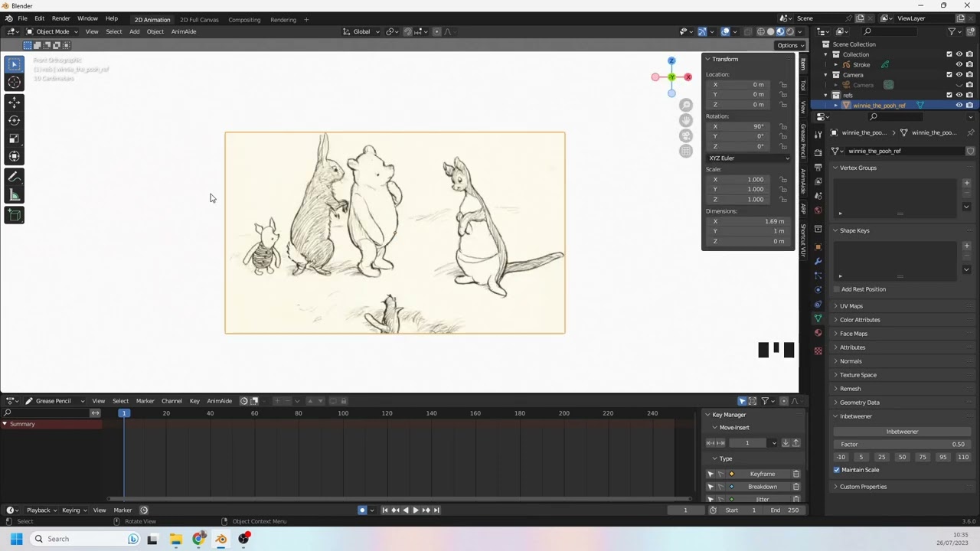Add a new vertex group with plus
The width and height of the screenshot is (980, 551).
[966, 183]
